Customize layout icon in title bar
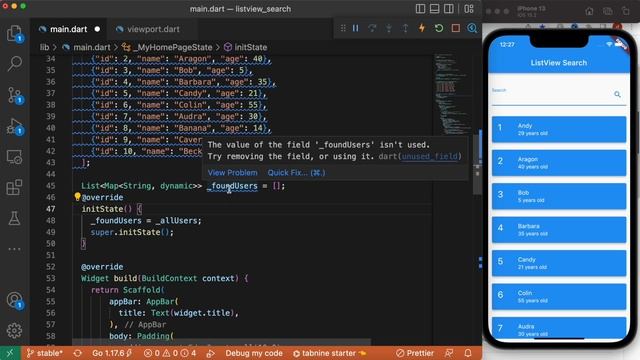640x360 pixels. click(469, 9)
